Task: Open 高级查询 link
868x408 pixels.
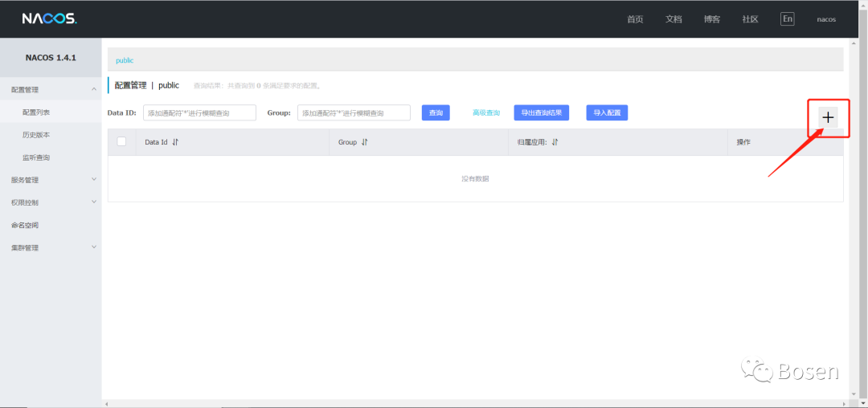Action: coord(486,112)
